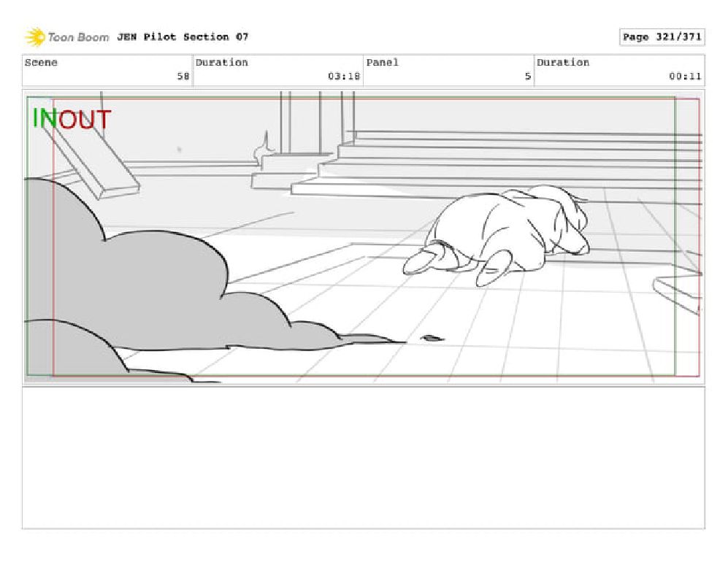Click panel number value '5'
The width and height of the screenshot is (728, 562).
527,76
